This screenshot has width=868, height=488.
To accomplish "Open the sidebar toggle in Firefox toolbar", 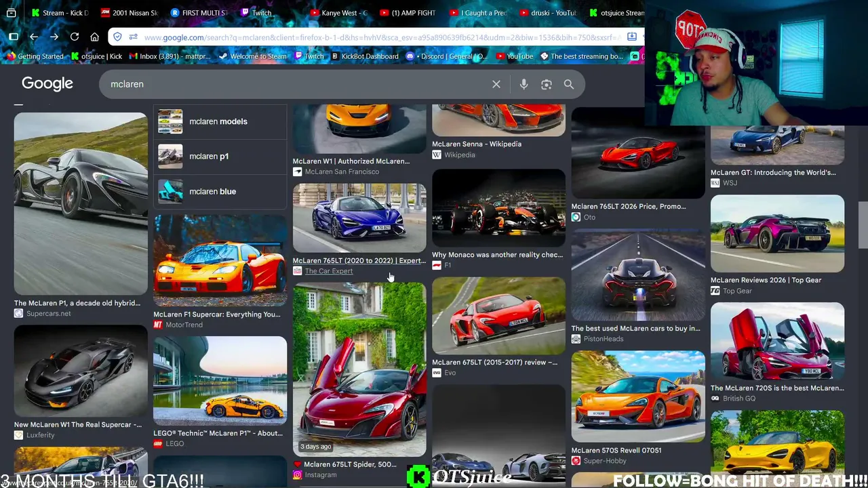I will [14, 37].
